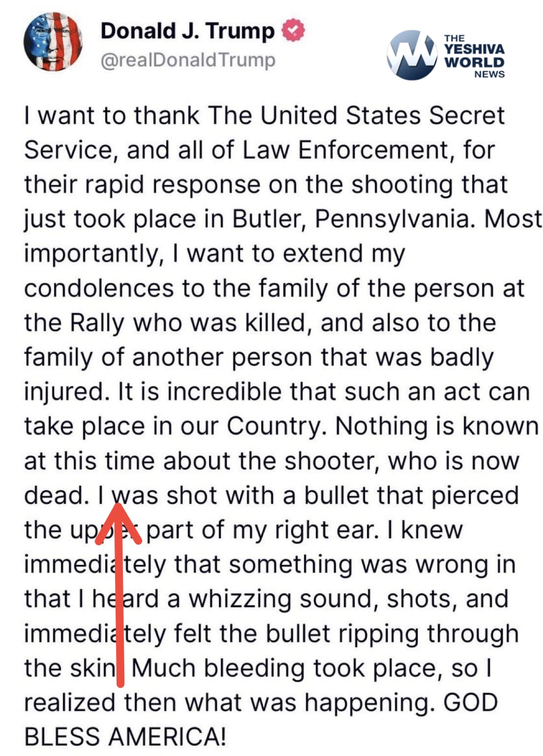Screen dimensions: 543x756
Task: Click the word "Country" in the post
Action: point(274,426)
